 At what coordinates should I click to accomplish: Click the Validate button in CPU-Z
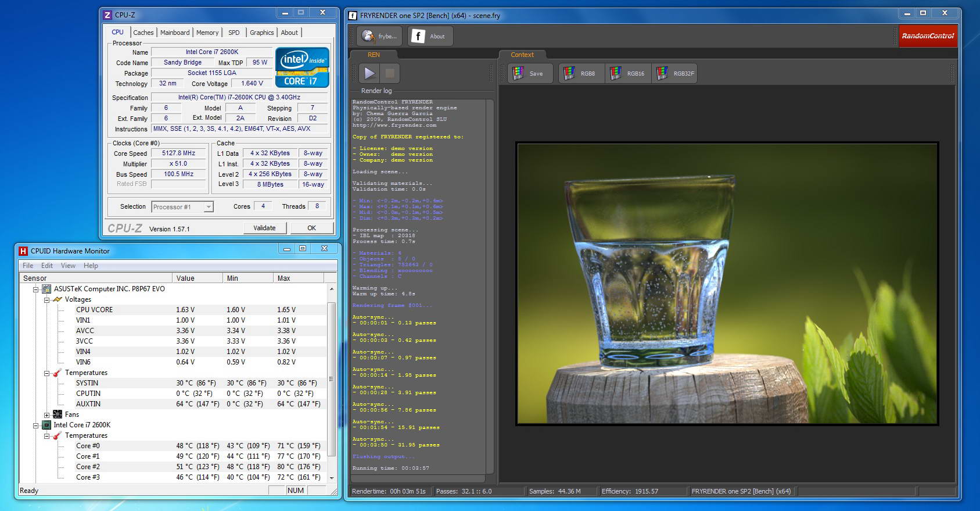(x=264, y=228)
